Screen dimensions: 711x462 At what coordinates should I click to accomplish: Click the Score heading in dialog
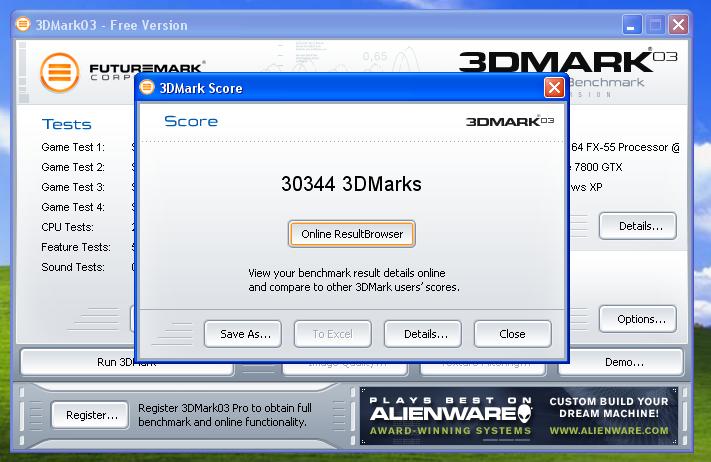coord(191,121)
